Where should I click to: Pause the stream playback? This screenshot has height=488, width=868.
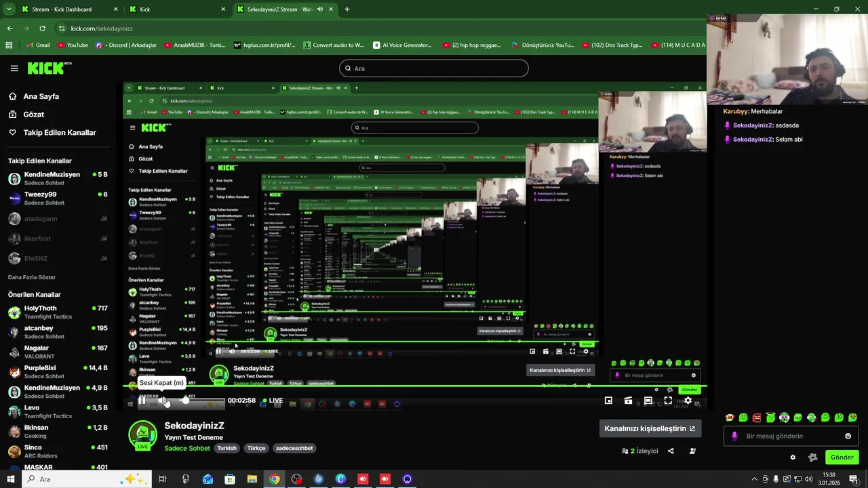(142, 401)
